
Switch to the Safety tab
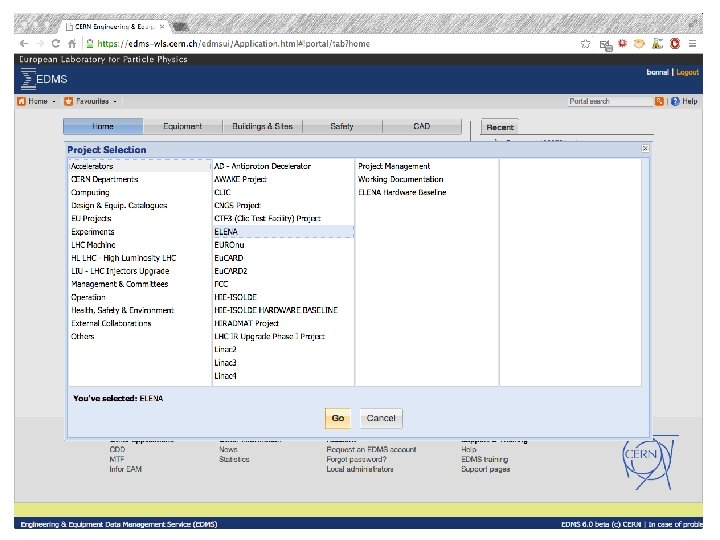[x=342, y=126]
